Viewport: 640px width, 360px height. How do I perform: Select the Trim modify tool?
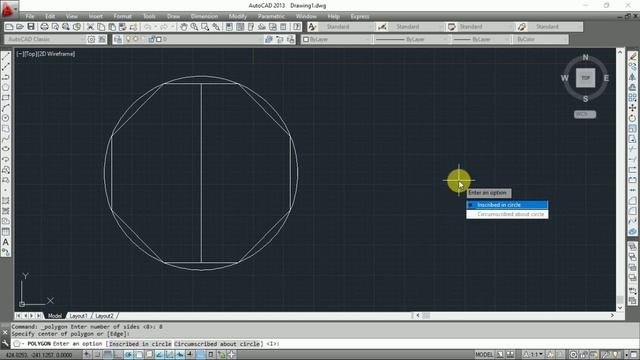click(x=632, y=149)
